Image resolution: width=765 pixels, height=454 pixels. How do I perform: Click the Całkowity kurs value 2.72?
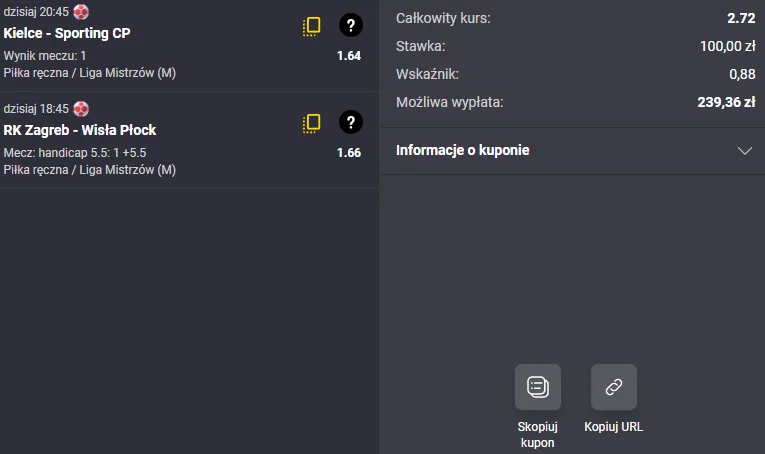[741, 18]
